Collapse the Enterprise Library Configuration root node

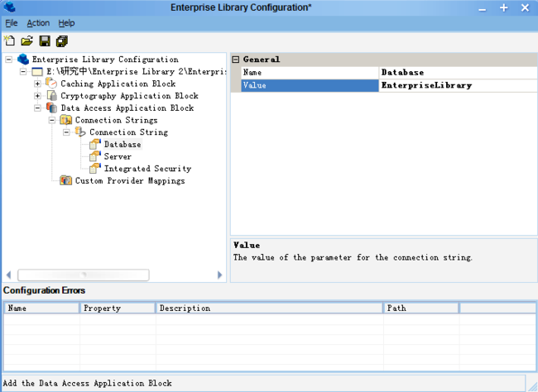(9, 60)
